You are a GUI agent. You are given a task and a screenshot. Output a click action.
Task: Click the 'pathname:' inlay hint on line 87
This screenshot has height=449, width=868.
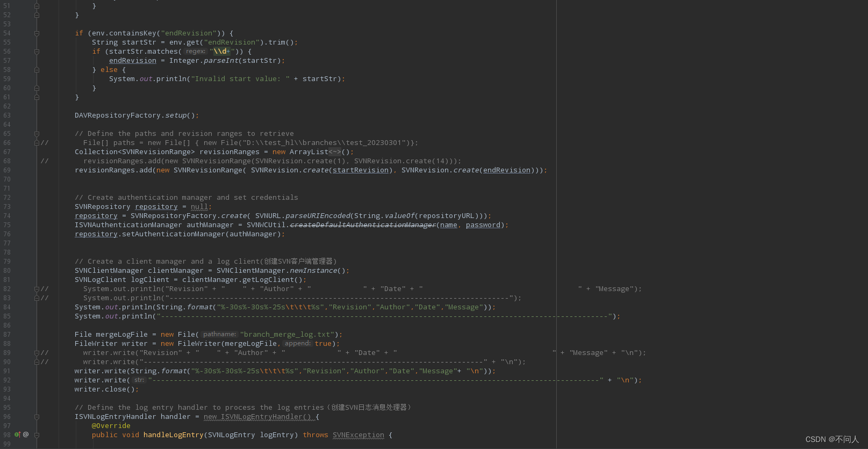click(x=219, y=335)
